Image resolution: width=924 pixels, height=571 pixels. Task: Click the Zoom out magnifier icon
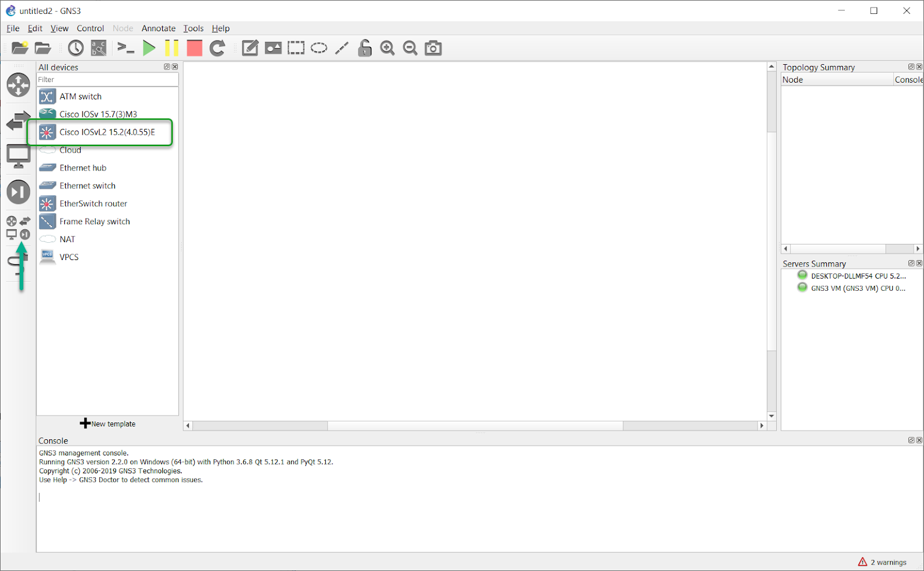point(410,48)
